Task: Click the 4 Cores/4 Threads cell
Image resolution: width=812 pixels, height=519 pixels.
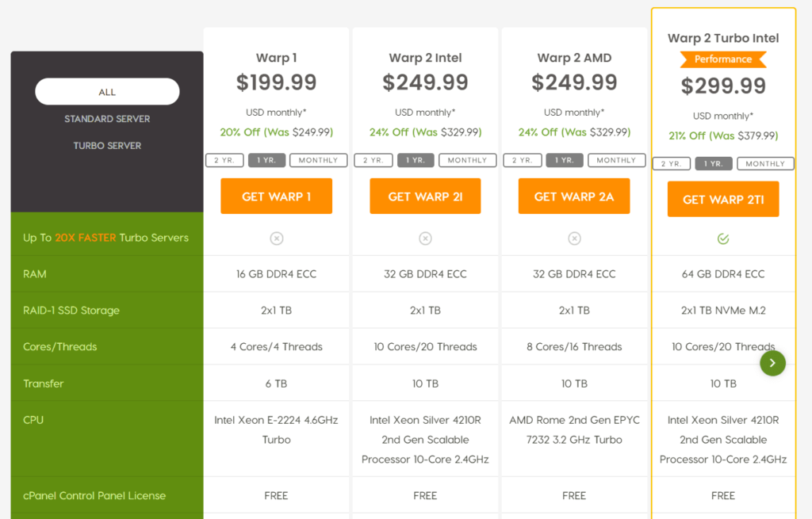Action: [277, 347]
